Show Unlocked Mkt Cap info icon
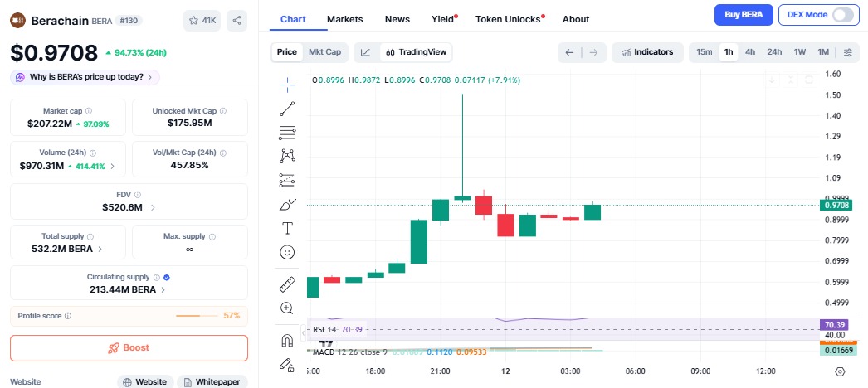 (x=223, y=111)
